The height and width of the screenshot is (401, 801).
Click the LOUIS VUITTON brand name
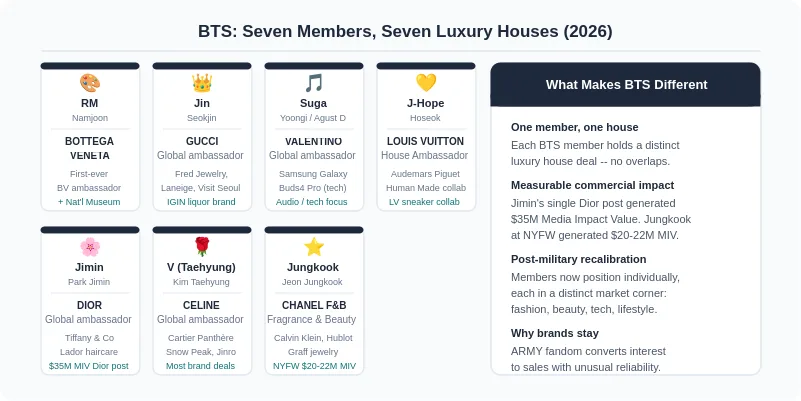click(x=426, y=141)
